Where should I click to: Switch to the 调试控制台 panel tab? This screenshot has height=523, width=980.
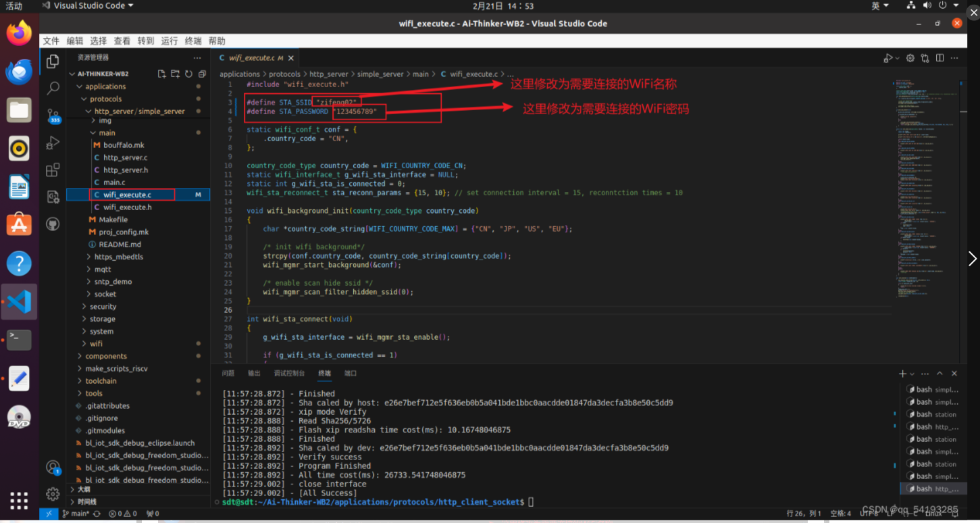[289, 374]
